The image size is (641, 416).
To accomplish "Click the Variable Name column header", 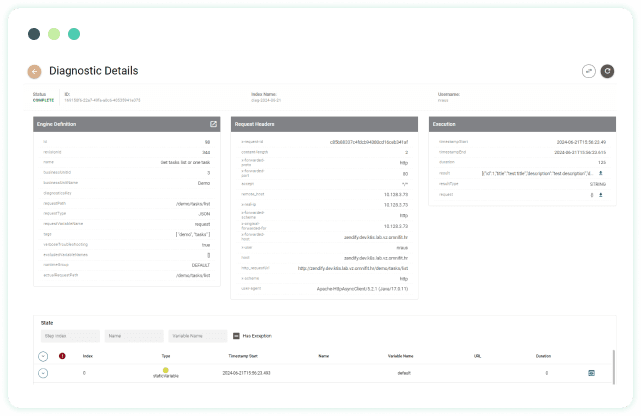I will pos(401,355).
